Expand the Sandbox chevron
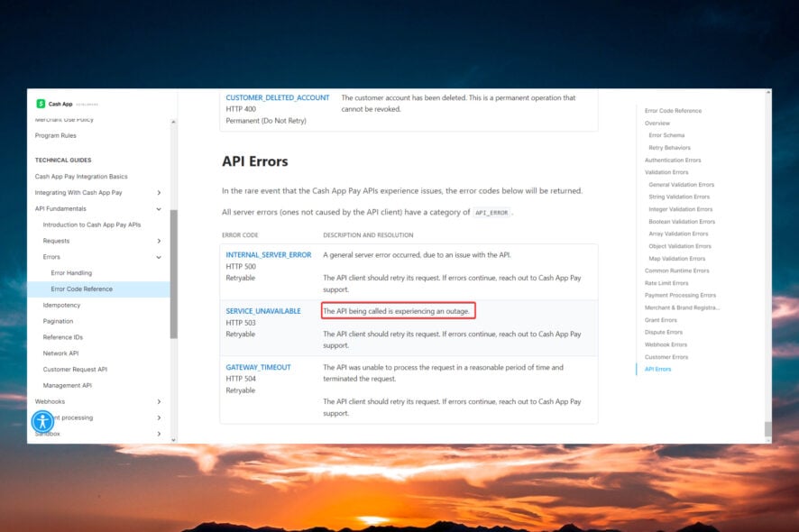 click(x=159, y=434)
